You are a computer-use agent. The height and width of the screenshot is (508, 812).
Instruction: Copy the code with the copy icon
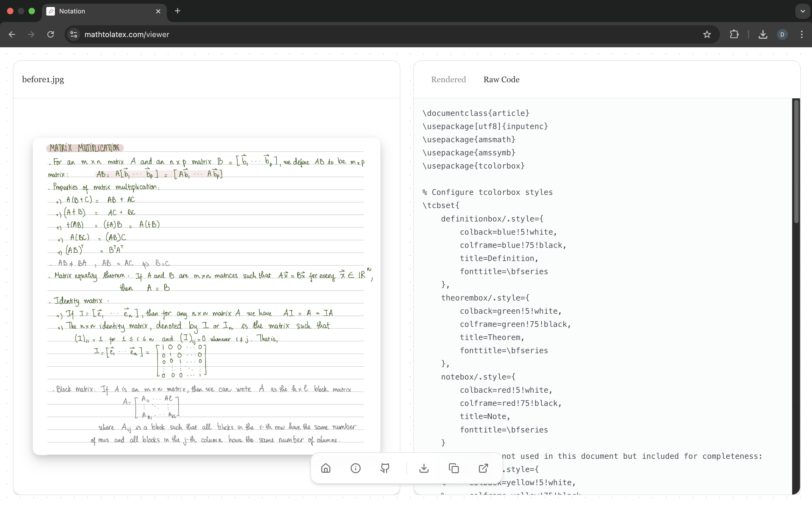point(454,468)
